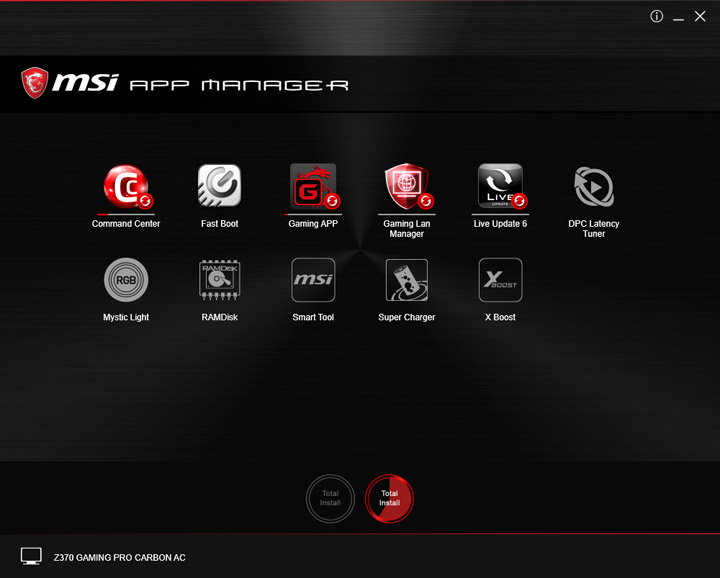Screen dimensions: 720x578
Task: Click the Gaming Lan Manager label
Action: [x=407, y=229]
